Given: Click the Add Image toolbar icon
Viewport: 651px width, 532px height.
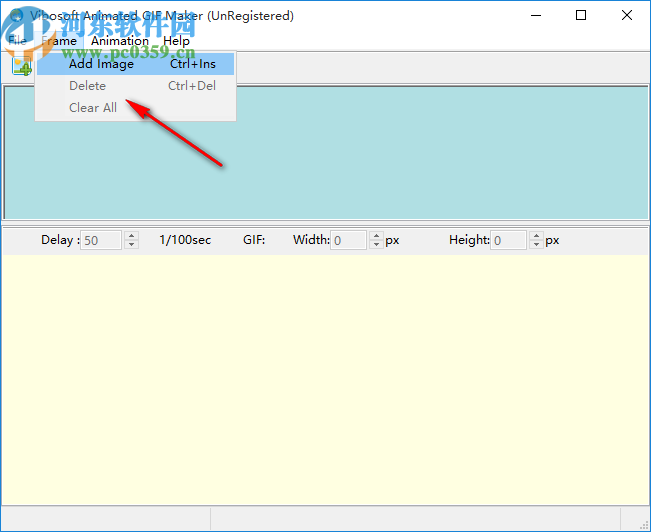Looking at the screenshot, I should click(22, 66).
